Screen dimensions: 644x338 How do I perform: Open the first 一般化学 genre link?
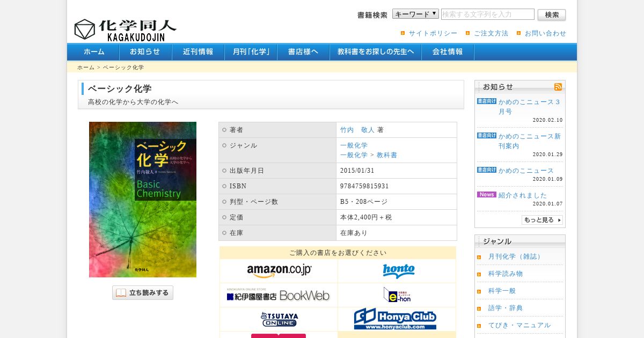tap(354, 145)
